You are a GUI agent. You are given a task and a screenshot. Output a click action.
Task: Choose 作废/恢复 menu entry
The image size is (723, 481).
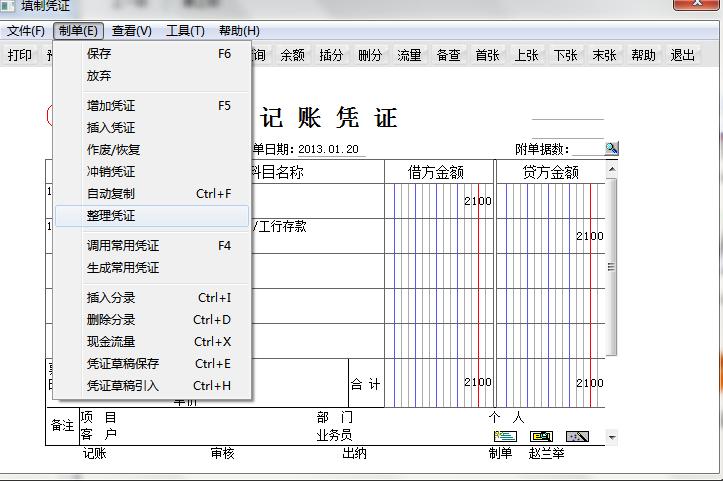(152, 149)
